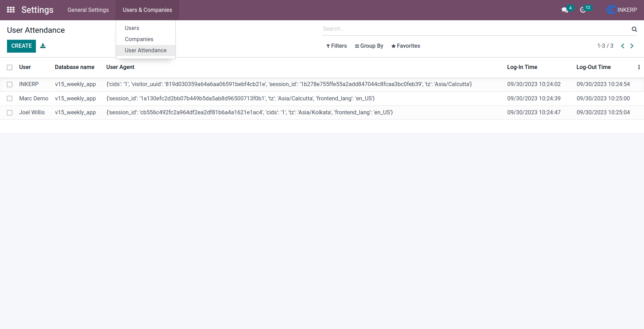Click log-out time 09/30/2023 10:25:04
This screenshot has height=329, width=644.
[603, 113]
